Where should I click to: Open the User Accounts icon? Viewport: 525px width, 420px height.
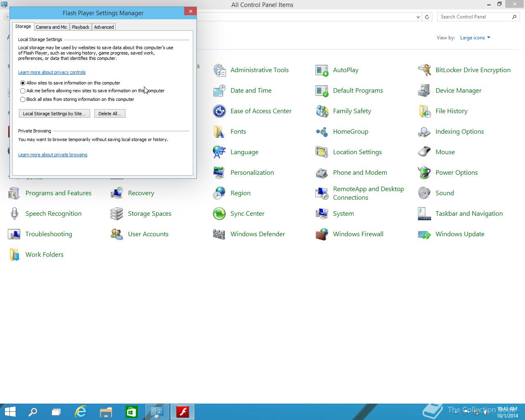point(117,234)
